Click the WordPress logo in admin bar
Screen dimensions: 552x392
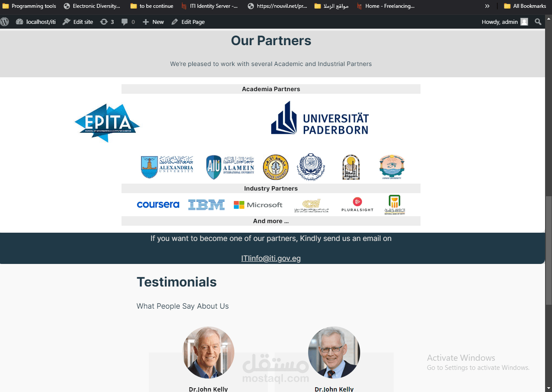click(x=4, y=22)
